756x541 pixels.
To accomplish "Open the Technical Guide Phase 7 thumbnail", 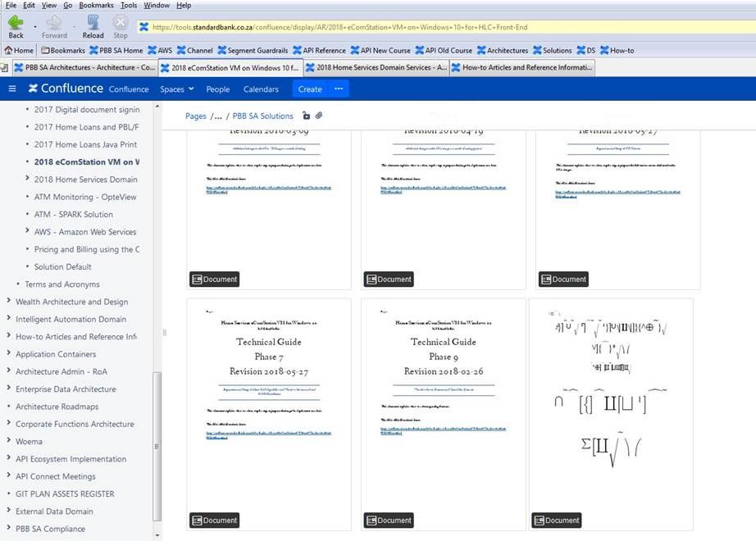I will (x=269, y=415).
